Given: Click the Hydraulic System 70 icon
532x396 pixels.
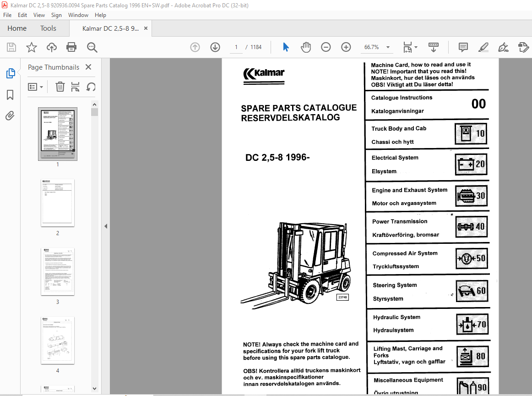Looking at the screenshot, I should click(472, 324).
